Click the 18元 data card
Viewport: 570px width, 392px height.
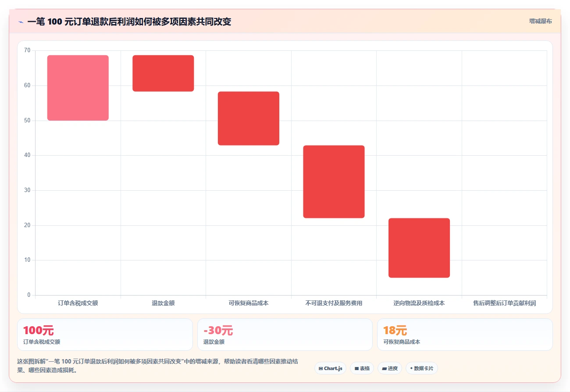tap(465, 335)
